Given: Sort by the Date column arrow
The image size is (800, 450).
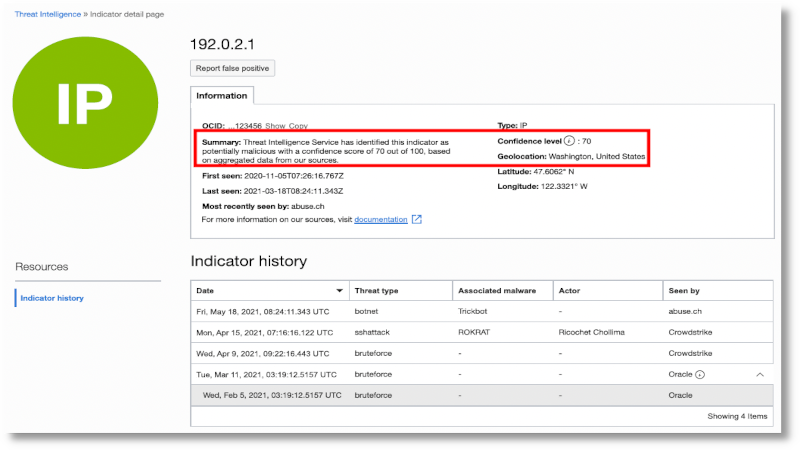Looking at the screenshot, I should coord(342,291).
